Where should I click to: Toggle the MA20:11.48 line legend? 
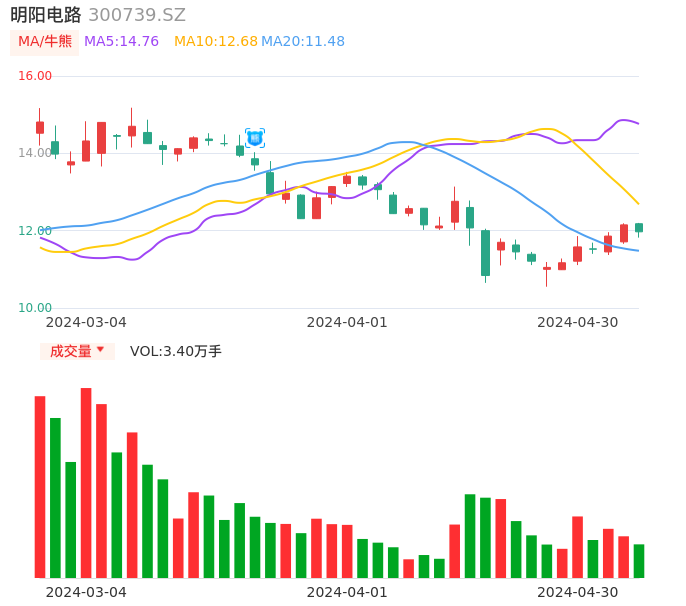[303, 42]
